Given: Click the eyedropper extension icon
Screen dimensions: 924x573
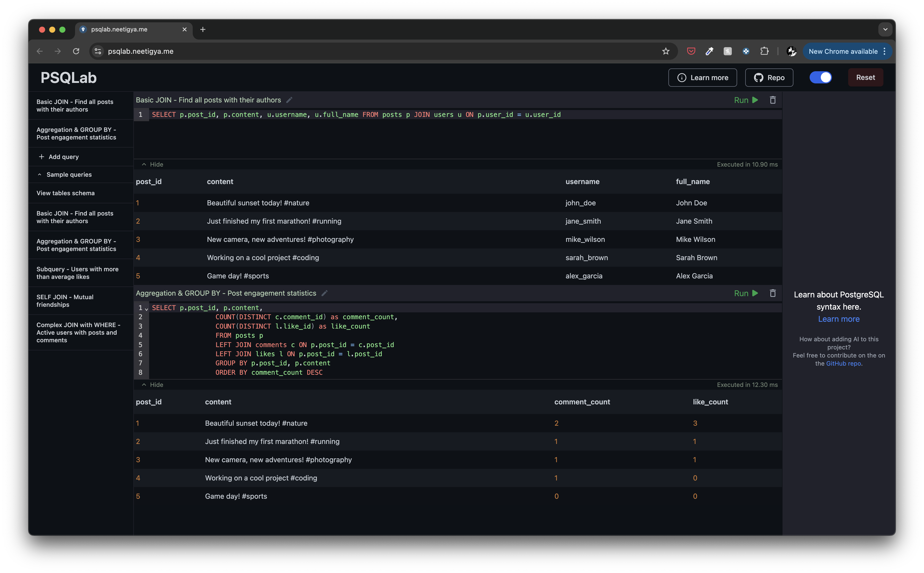Looking at the screenshot, I should click(x=709, y=51).
